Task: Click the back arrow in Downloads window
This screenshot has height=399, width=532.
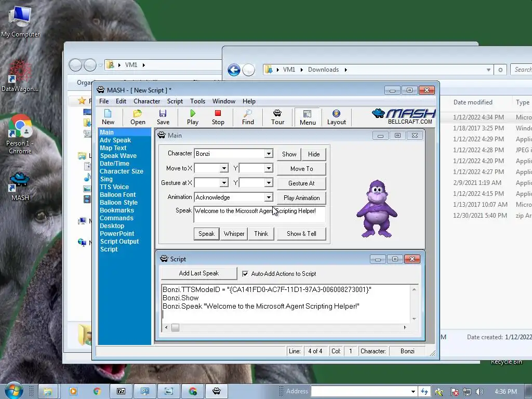Action: (x=234, y=70)
